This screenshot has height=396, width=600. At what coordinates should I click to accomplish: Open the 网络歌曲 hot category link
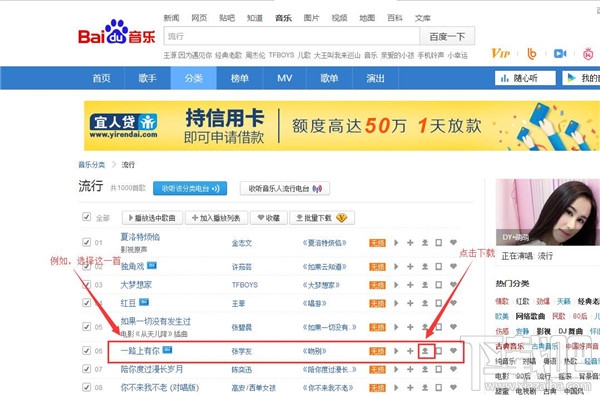click(x=530, y=316)
